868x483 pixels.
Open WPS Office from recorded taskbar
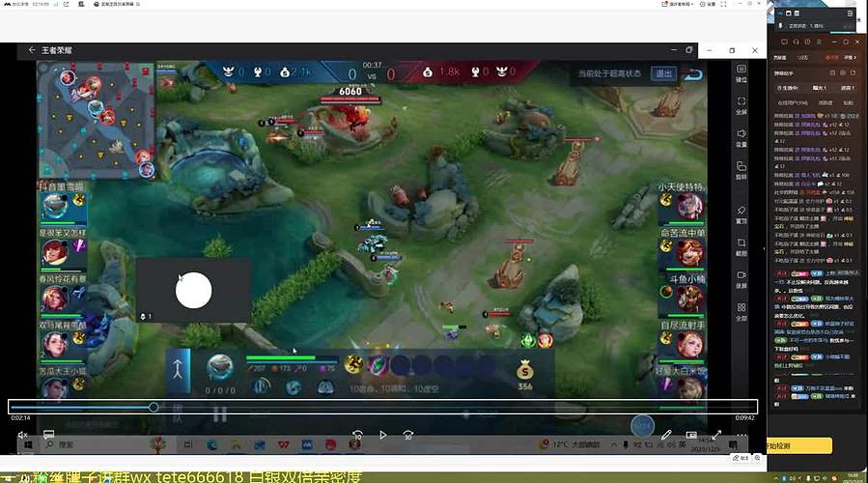(x=284, y=444)
